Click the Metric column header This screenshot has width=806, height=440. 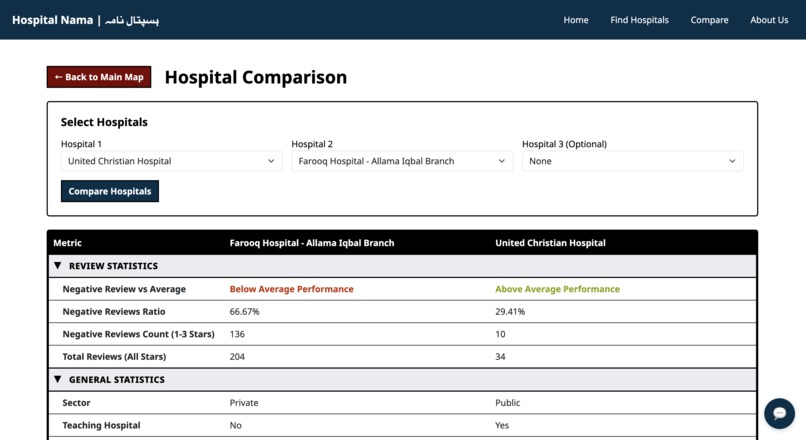click(x=67, y=243)
